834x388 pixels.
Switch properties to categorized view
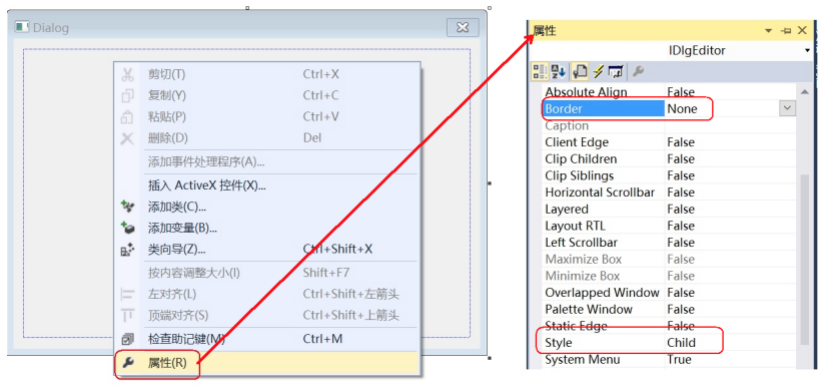(540, 71)
